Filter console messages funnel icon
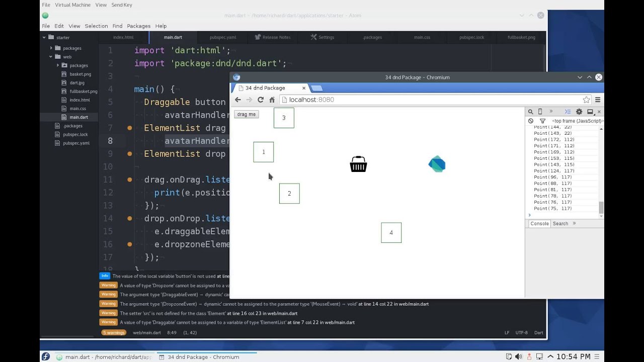The height and width of the screenshot is (362, 644). point(542,121)
